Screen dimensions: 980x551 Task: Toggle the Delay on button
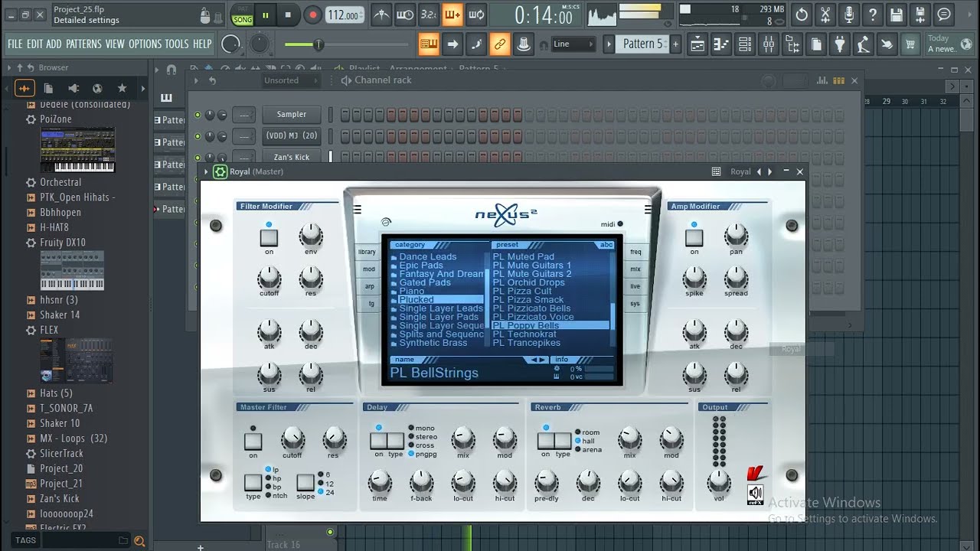tap(378, 441)
